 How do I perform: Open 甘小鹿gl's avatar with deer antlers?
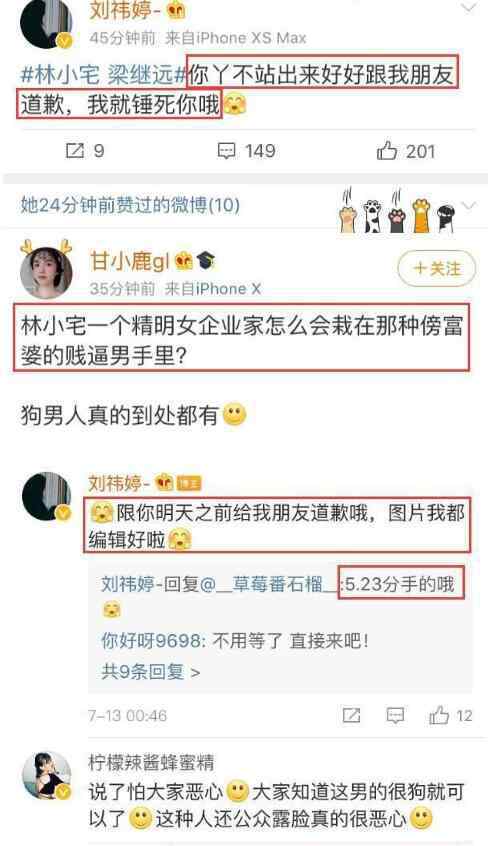(x=46, y=270)
